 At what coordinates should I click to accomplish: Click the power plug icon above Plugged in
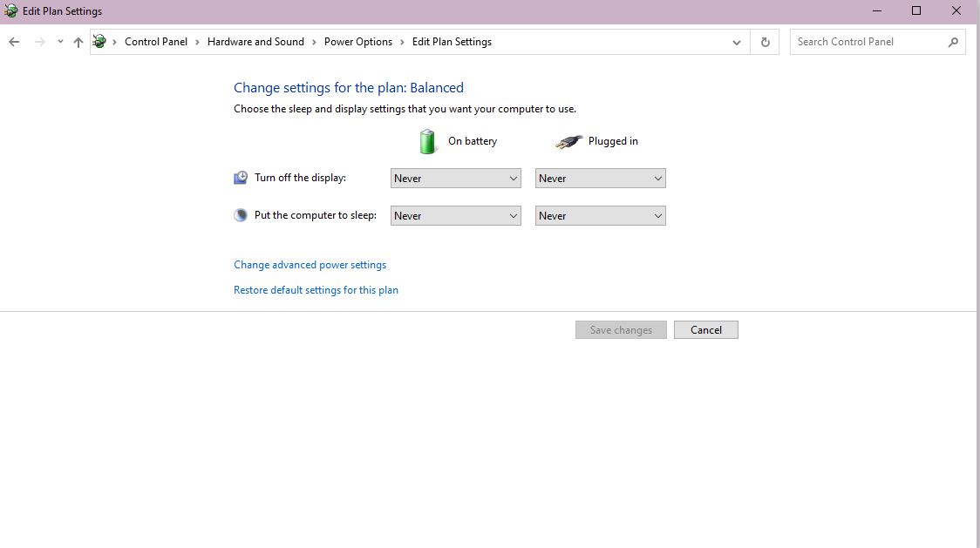click(x=568, y=140)
